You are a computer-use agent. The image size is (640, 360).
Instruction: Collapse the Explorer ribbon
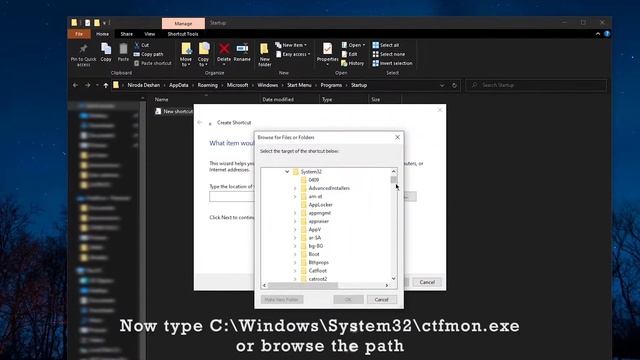point(598,34)
